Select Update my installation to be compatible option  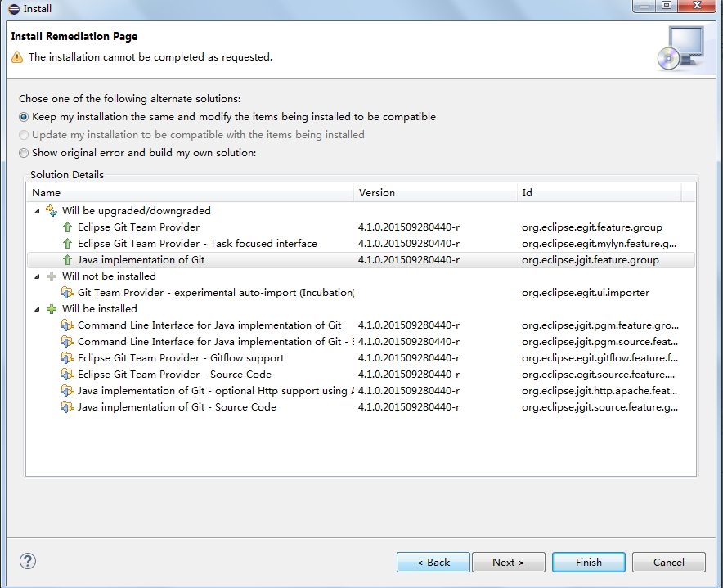(x=24, y=135)
